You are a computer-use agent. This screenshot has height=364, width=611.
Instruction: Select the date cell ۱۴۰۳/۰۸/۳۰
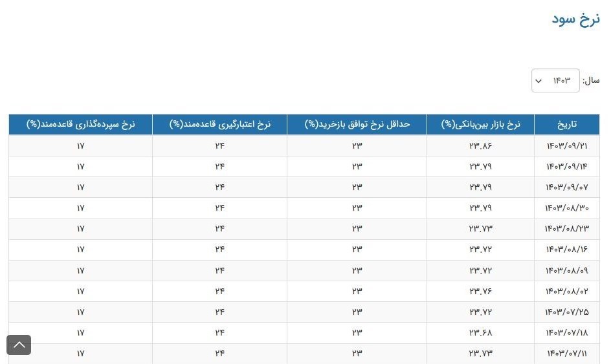click(x=566, y=208)
